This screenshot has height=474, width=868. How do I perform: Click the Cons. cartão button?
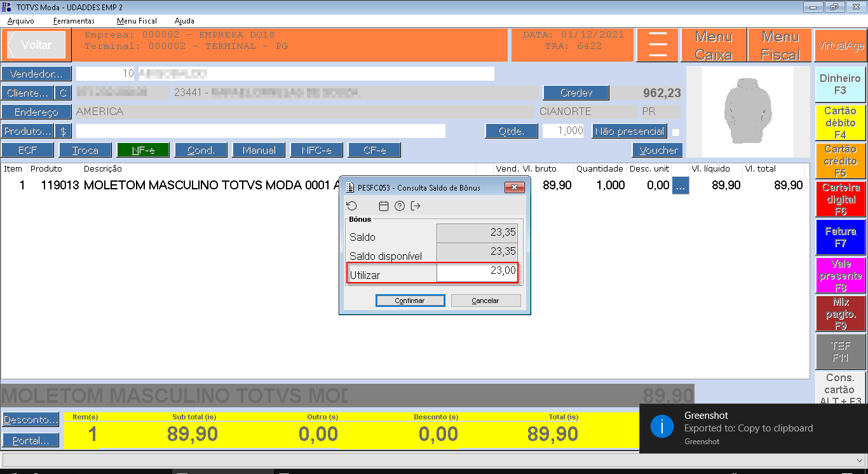tap(840, 389)
